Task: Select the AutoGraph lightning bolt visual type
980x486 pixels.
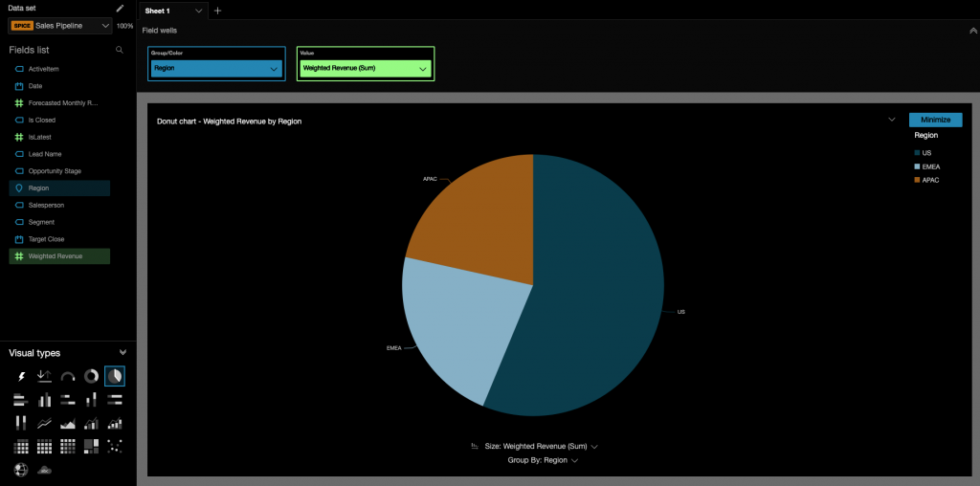Action: pos(21,377)
